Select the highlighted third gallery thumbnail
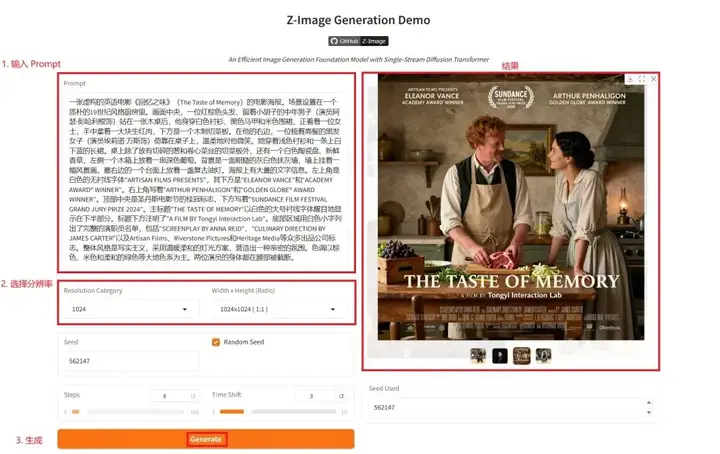 pos(522,356)
